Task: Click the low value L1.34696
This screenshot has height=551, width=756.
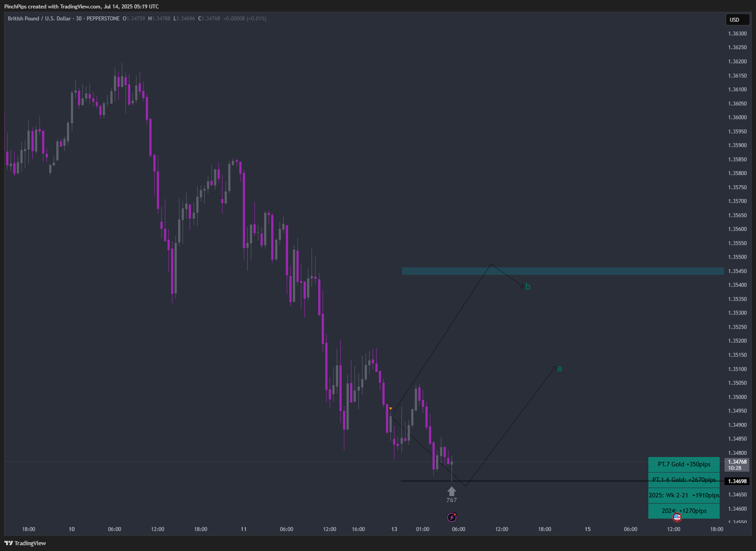Action: pos(184,19)
